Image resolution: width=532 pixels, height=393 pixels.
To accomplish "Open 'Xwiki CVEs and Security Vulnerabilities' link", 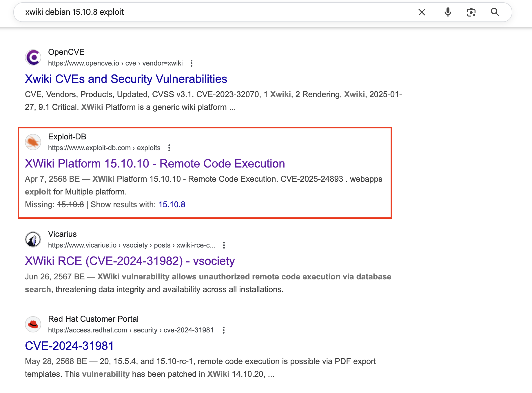I will pos(126,79).
